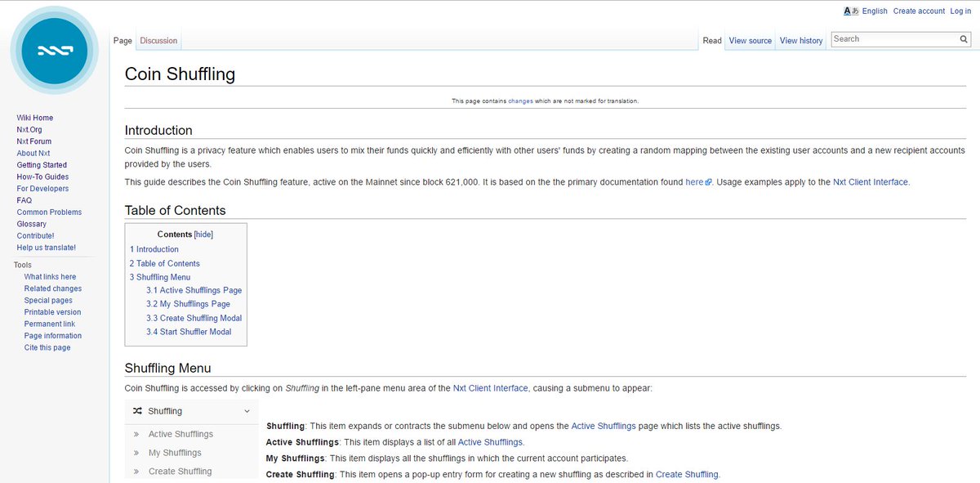Jump to 1 Introduction in Contents
Viewport: 980px width, 483px height.
point(154,249)
